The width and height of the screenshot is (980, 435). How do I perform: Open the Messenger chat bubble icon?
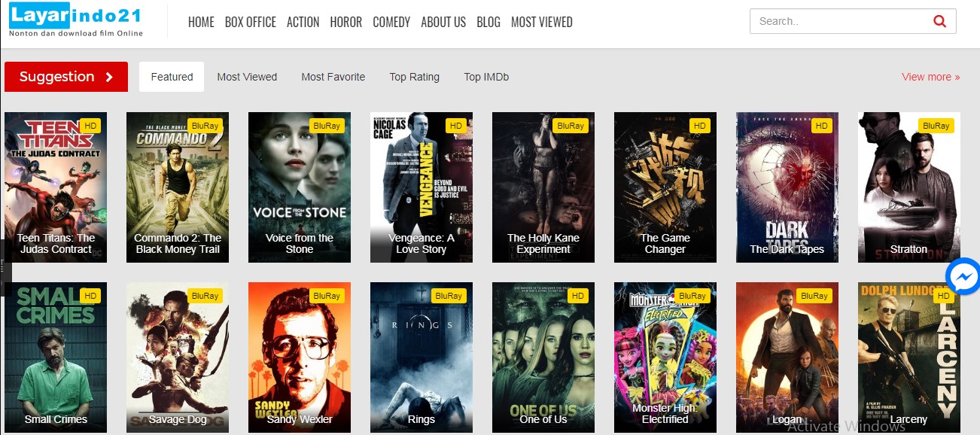(963, 277)
